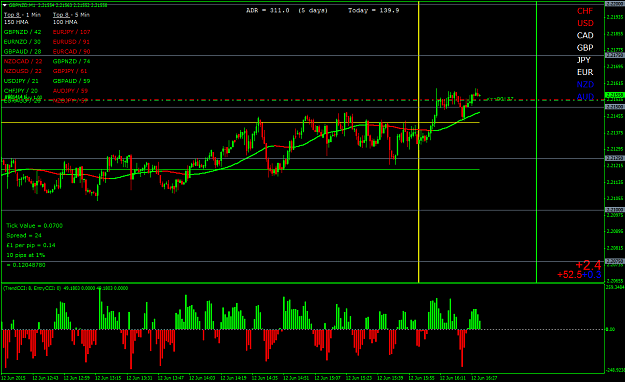The width and height of the screenshot is (625, 382).
Task: Click the '12 Jun 12:43' time axis label
Action: [45, 378]
